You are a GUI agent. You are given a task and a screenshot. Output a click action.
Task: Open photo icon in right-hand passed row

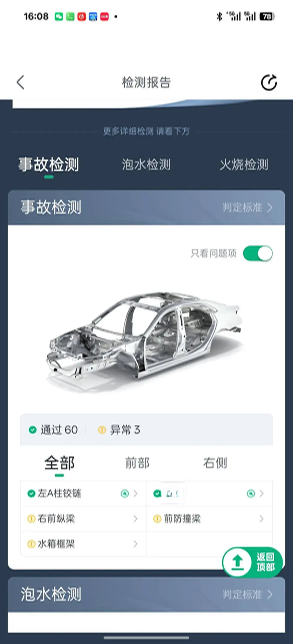pos(251,493)
